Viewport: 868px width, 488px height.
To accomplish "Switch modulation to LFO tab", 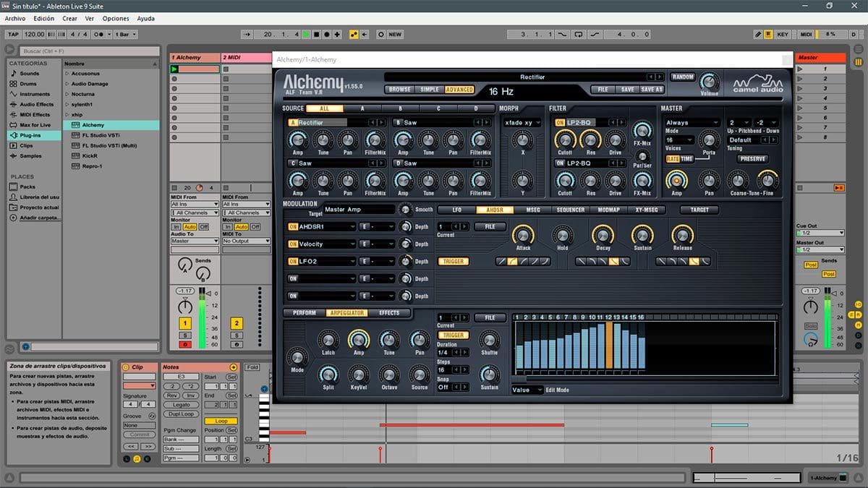I will (457, 210).
